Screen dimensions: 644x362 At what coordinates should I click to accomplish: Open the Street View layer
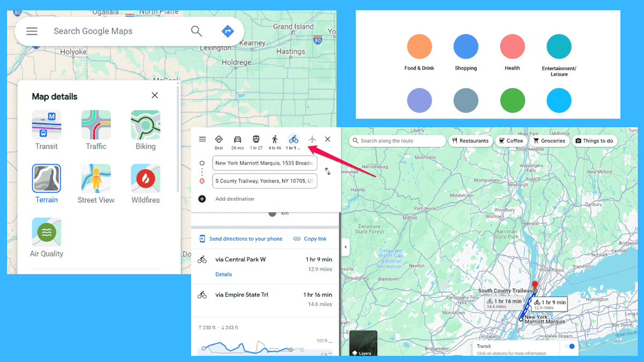(x=96, y=184)
